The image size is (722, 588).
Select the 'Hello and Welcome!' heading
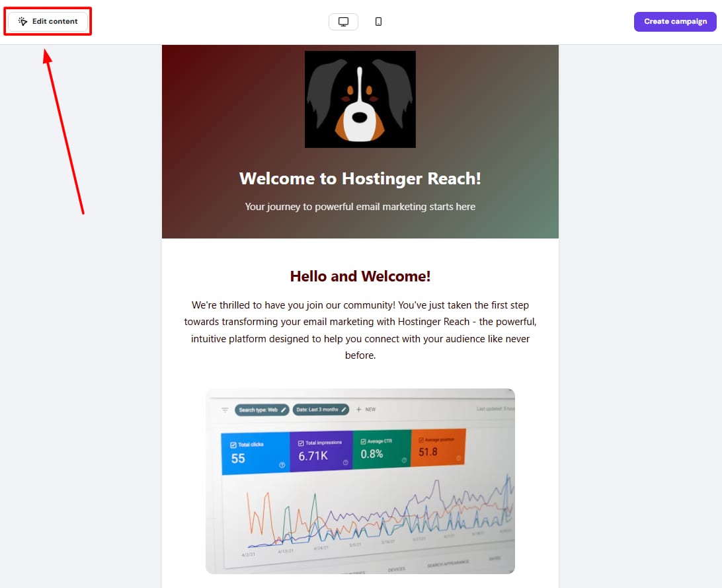pyautogui.click(x=360, y=276)
